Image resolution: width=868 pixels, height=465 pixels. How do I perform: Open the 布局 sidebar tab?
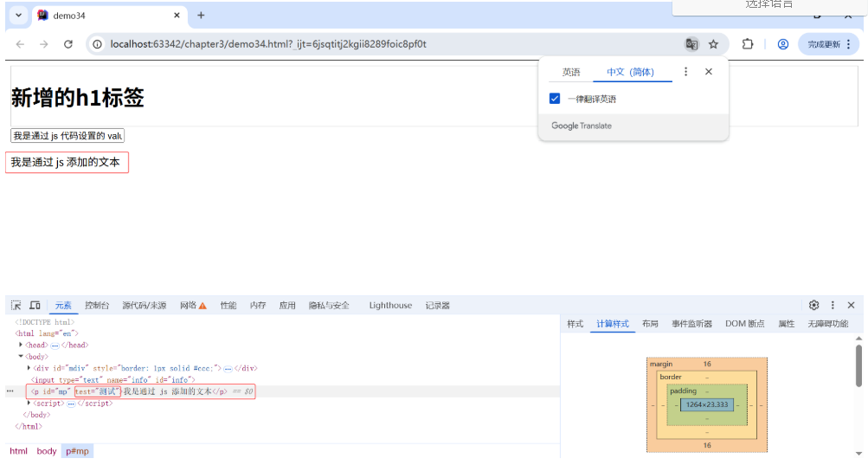[650, 324]
